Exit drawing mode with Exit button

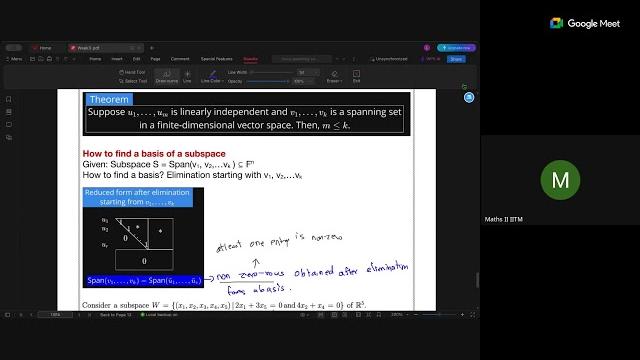click(x=356, y=76)
